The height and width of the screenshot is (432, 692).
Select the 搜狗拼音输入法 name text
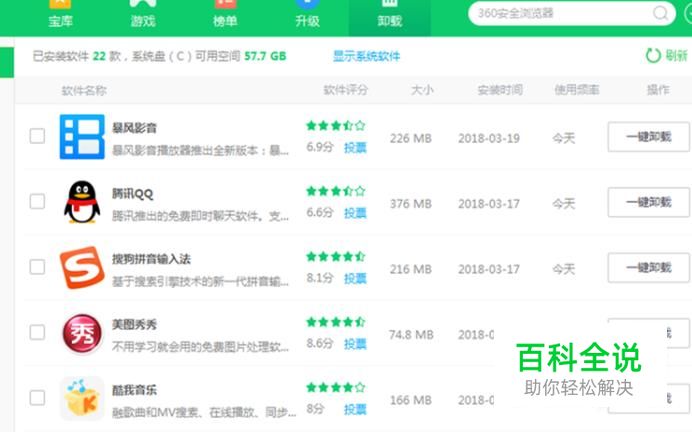coord(151,259)
